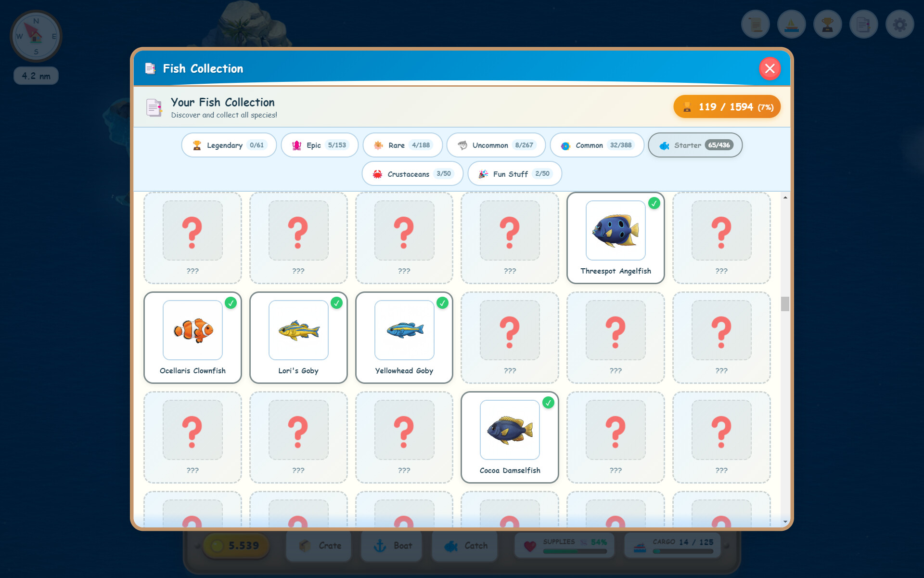Click the anchor icon on the Boat button
The width and height of the screenshot is (924, 578).
pos(380,545)
